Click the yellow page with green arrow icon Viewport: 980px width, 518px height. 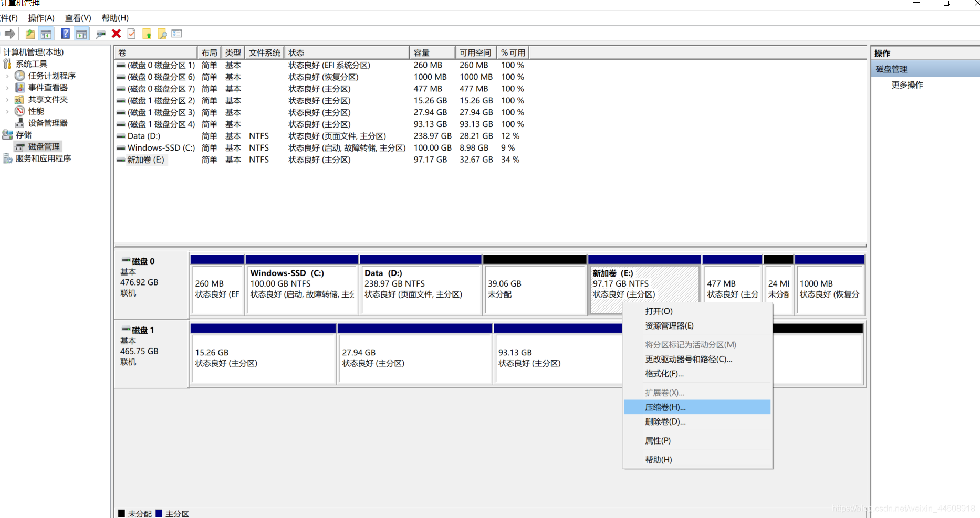147,34
